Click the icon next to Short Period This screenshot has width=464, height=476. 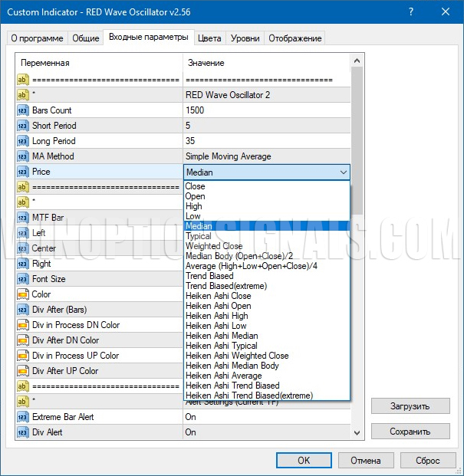click(x=22, y=126)
